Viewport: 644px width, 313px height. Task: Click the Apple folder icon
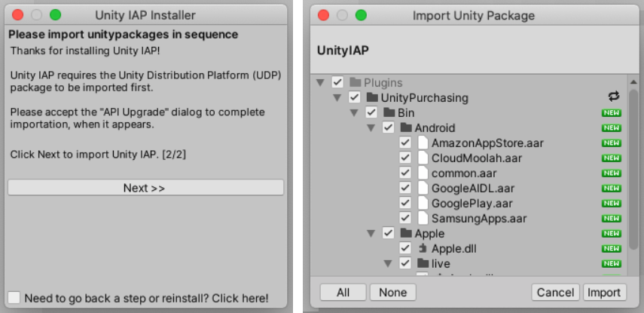tap(406, 233)
